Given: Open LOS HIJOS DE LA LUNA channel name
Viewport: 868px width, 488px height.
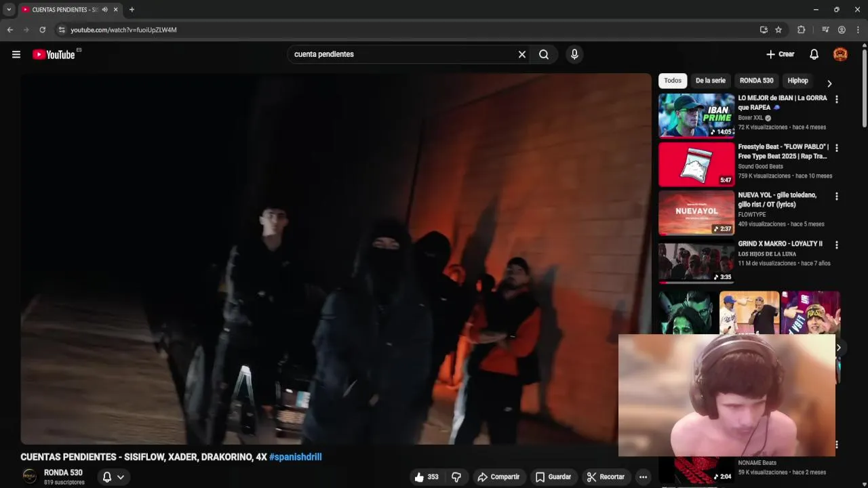Looking at the screenshot, I should coord(767,253).
